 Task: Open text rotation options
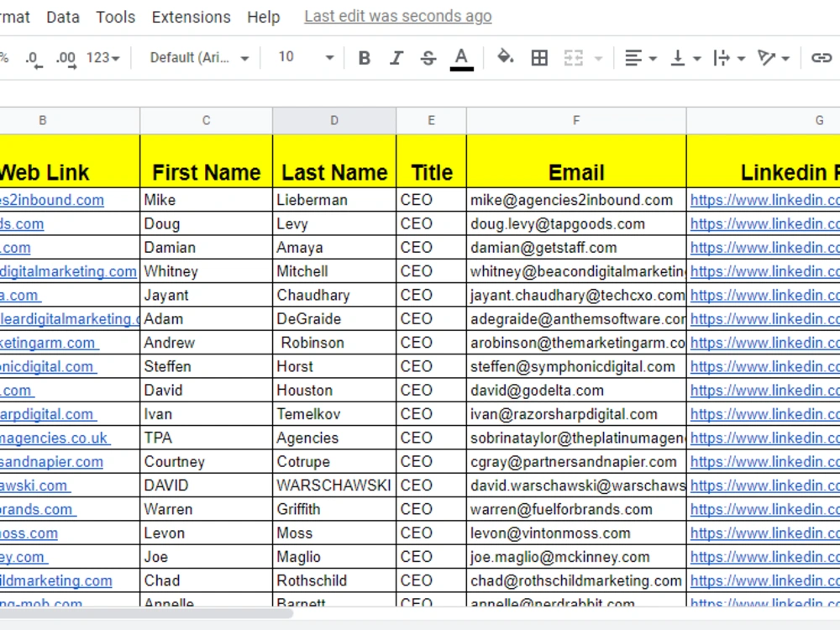pyautogui.click(x=773, y=57)
